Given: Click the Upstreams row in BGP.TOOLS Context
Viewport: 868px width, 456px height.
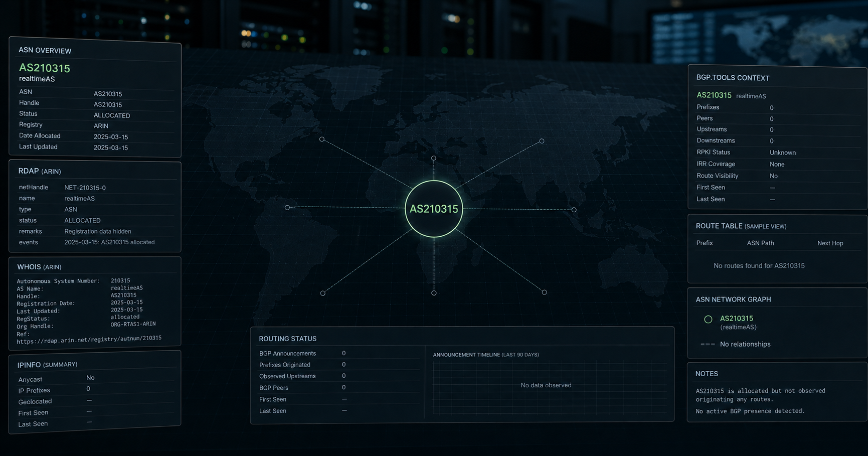Looking at the screenshot, I should 777,129.
